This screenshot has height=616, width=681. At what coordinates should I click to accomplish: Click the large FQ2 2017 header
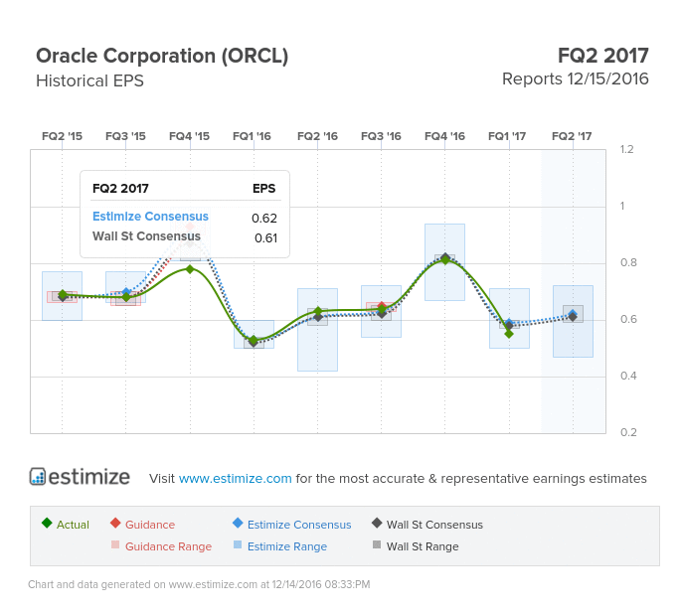[602, 56]
